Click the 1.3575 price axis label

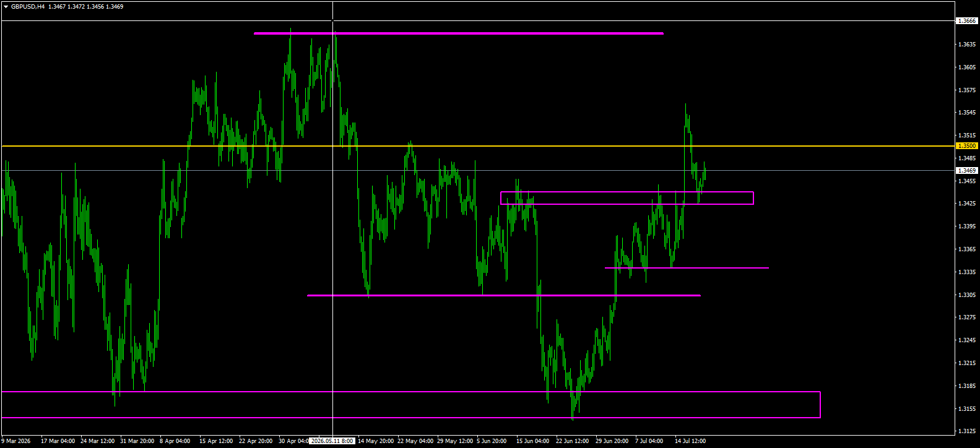(967, 90)
